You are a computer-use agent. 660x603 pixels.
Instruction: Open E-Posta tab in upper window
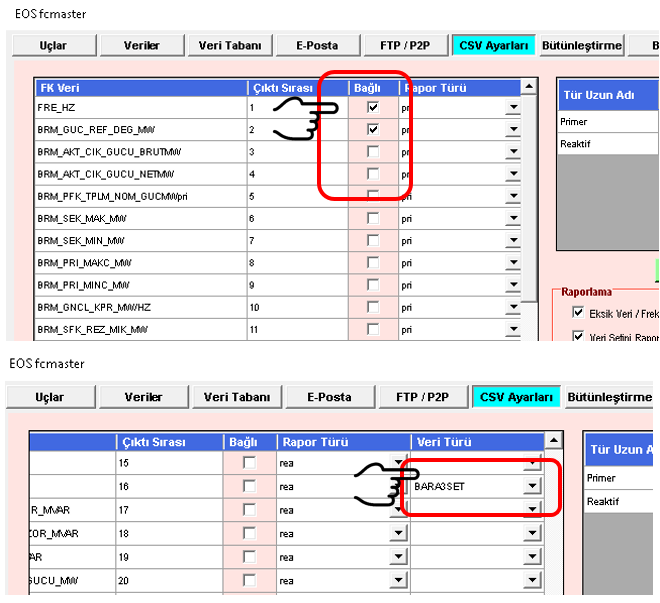[x=317, y=45]
